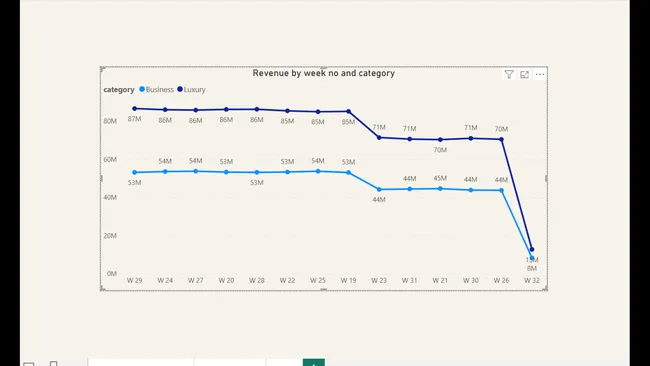
Task: Click the '40M' y-axis label
Action: [110, 197]
